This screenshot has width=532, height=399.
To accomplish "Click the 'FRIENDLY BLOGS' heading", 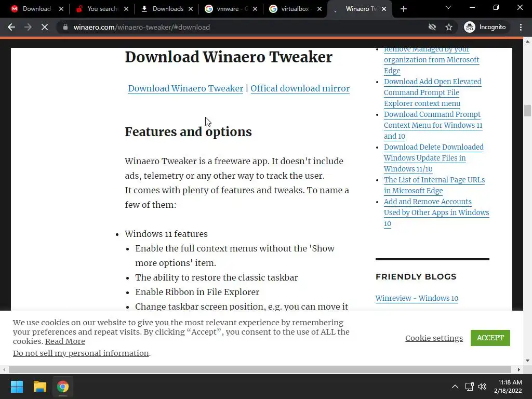I will click(416, 276).
